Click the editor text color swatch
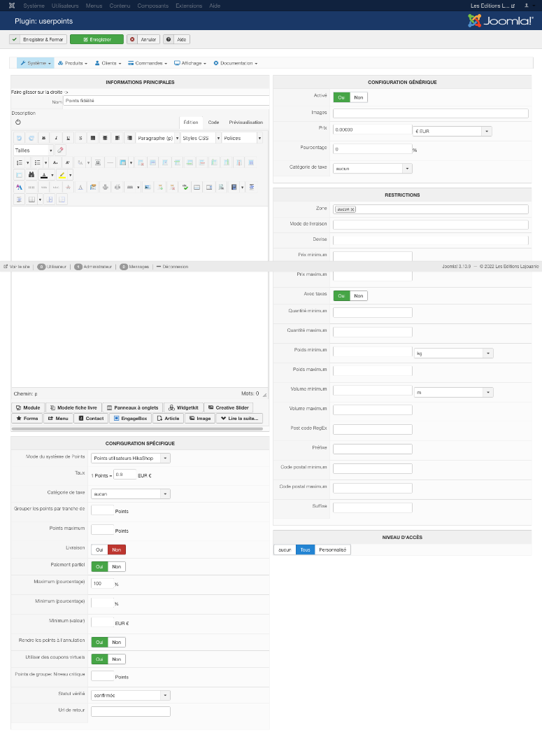The image size is (542, 756). 44,174
